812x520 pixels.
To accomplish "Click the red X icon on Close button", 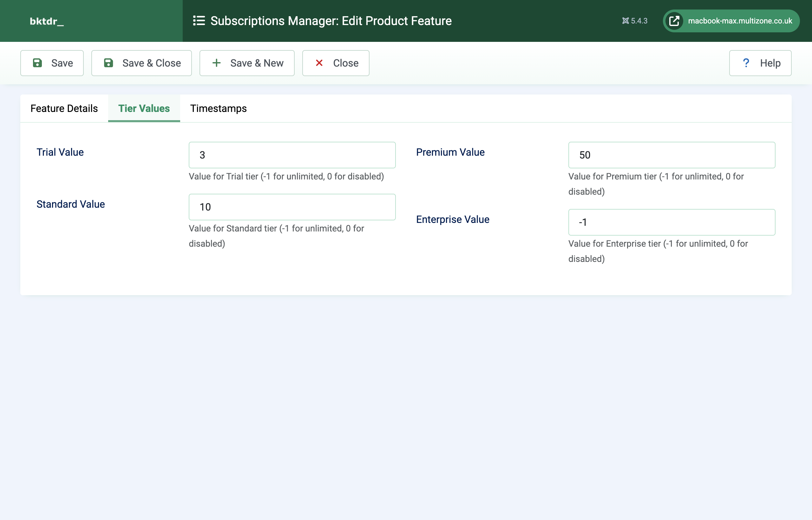I will [x=319, y=63].
